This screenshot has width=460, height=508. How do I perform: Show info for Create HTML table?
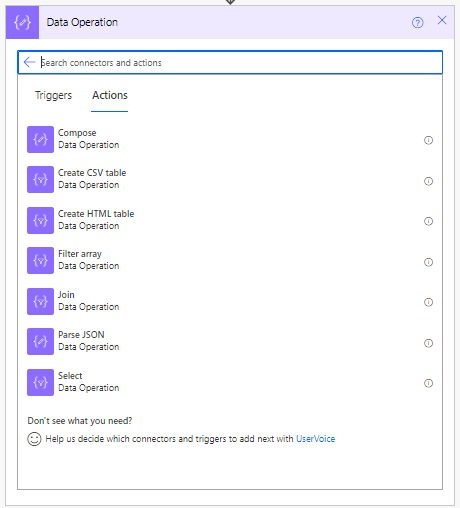[x=428, y=221]
